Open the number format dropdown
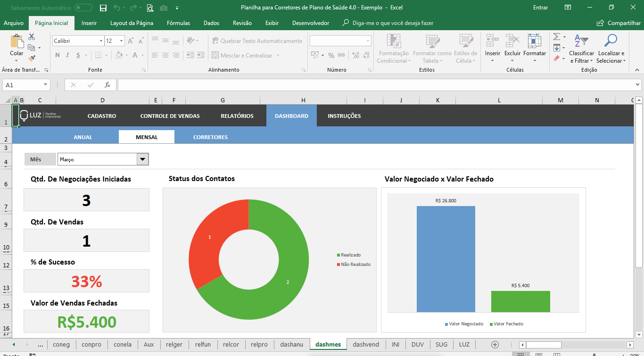Image resolution: width=644 pixels, height=356 pixels. 368,41
